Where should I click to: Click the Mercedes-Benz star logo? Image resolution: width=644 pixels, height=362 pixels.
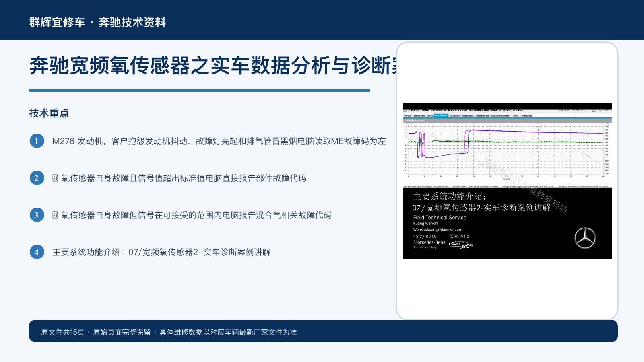[585, 238]
